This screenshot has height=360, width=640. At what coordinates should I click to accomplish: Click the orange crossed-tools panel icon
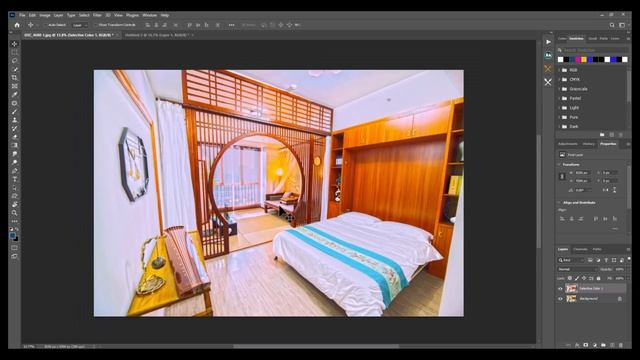pyautogui.click(x=548, y=69)
